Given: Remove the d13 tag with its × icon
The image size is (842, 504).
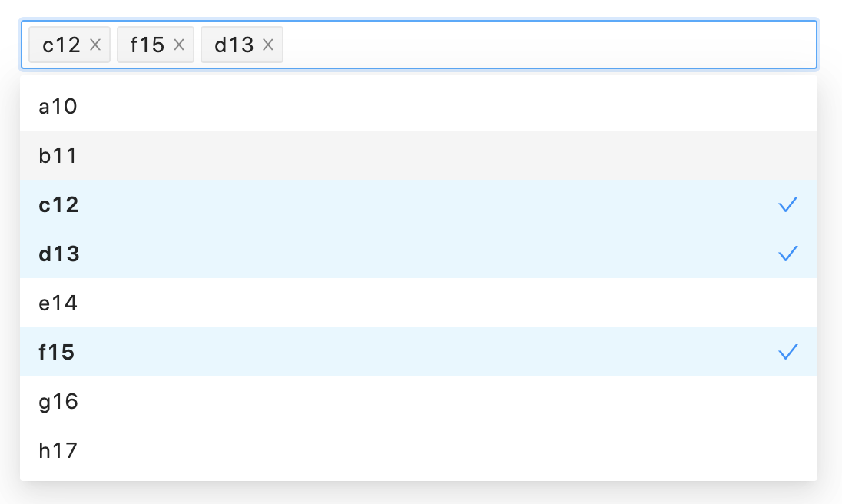Looking at the screenshot, I should click(x=267, y=45).
